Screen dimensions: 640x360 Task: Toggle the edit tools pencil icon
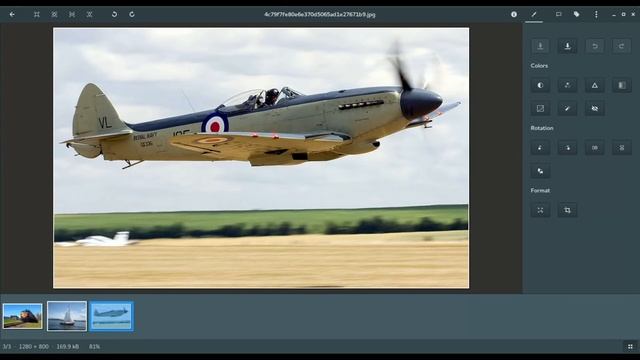(x=534, y=14)
